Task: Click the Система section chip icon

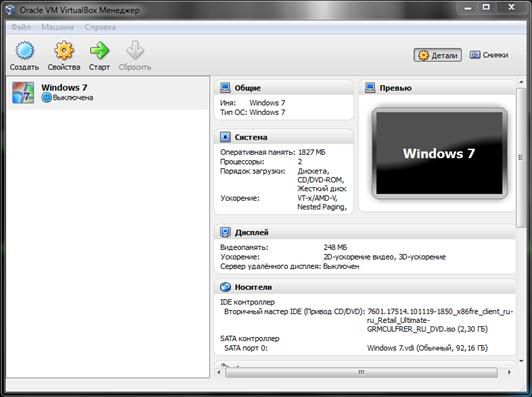Action: [x=225, y=137]
